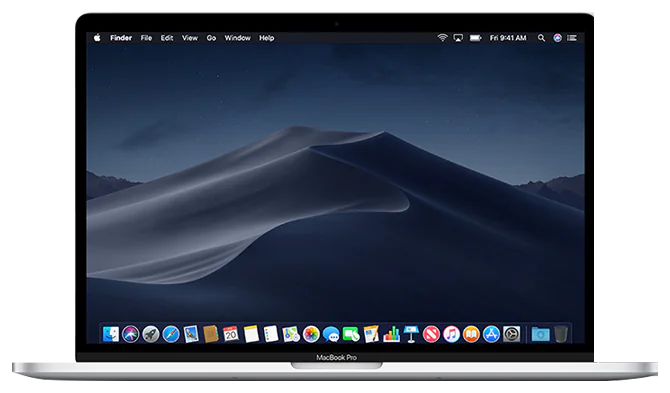670x393 pixels.
Task: Open Calendar icon showing 20
Action: click(231, 334)
